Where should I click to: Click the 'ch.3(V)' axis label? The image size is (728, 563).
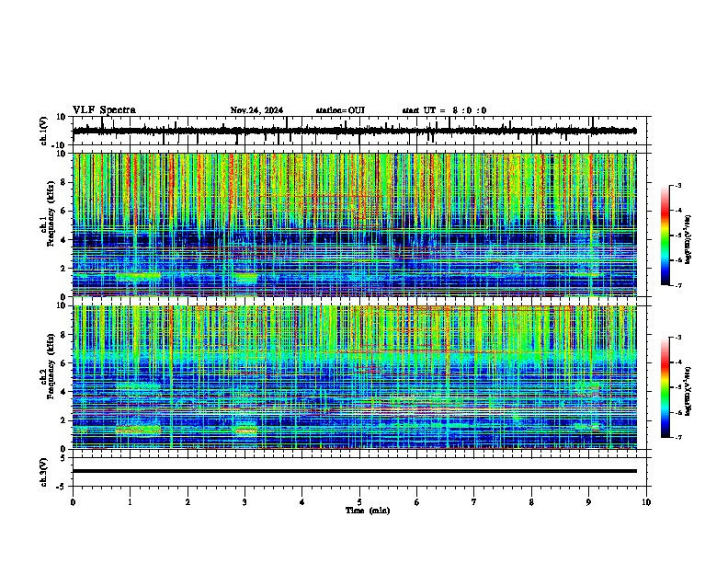click(44, 473)
